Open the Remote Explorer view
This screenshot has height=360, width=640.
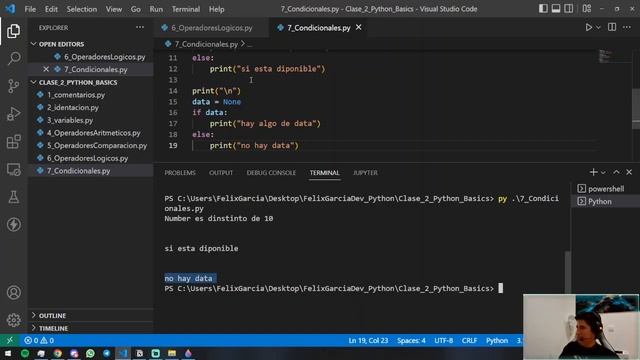[x=13, y=169]
